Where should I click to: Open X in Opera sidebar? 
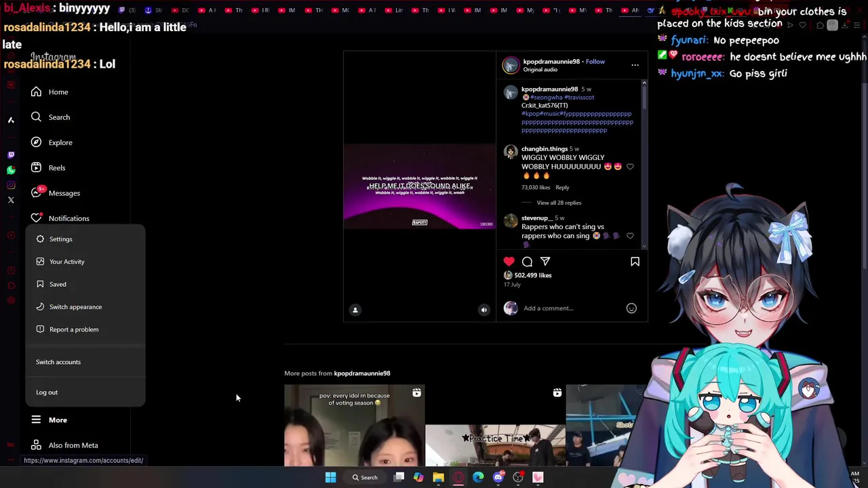(11, 200)
